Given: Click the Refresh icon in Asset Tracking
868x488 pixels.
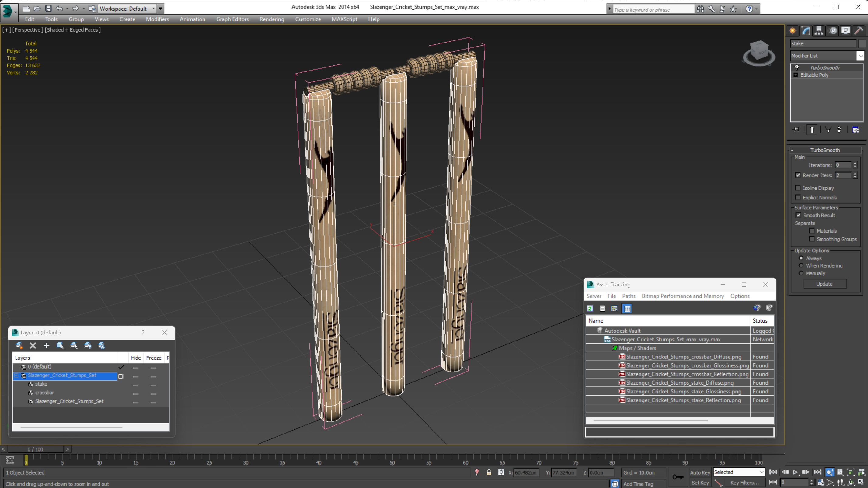Looking at the screenshot, I should (590, 308).
